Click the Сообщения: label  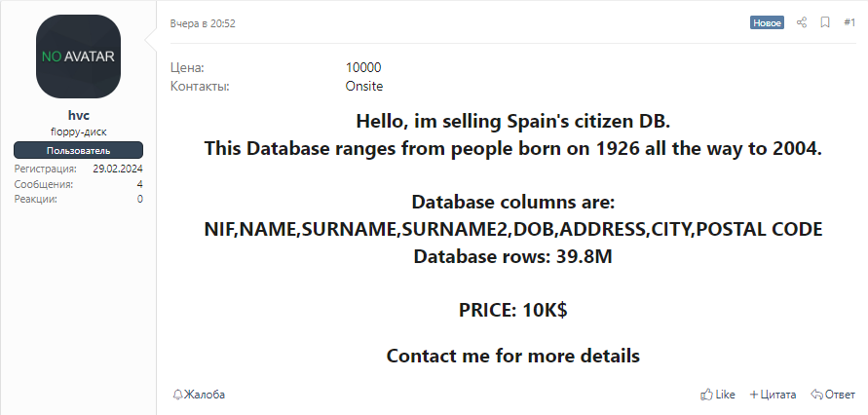44,184
